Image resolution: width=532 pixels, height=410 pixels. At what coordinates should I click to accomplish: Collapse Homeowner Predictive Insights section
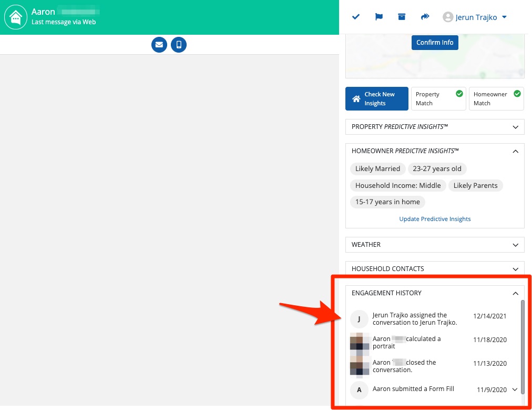click(515, 151)
